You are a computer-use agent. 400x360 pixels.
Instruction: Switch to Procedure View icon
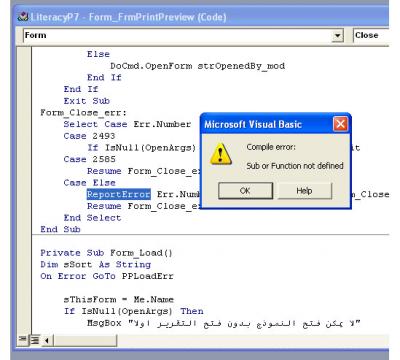pos(23,340)
